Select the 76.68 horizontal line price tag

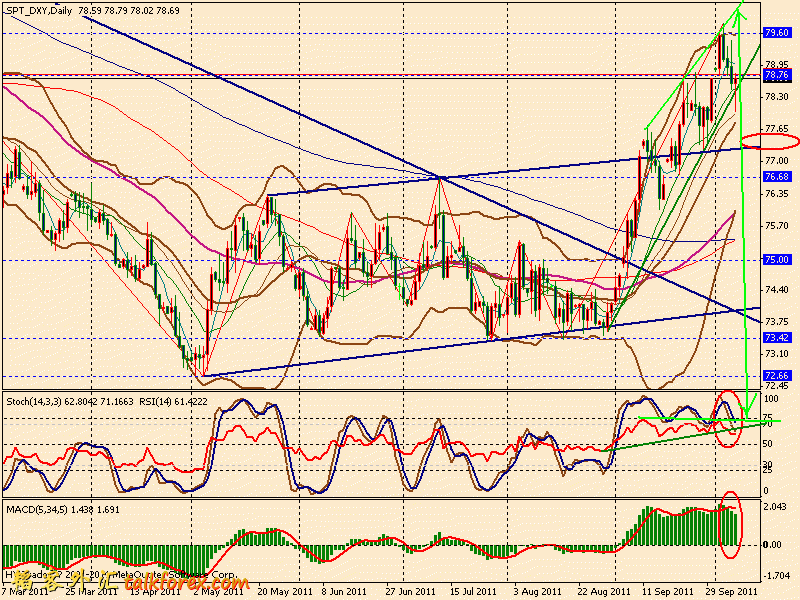(x=777, y=177)
